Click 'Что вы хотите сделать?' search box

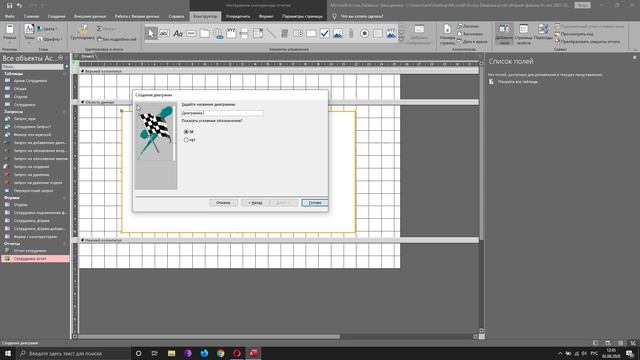tap(362, 16)
